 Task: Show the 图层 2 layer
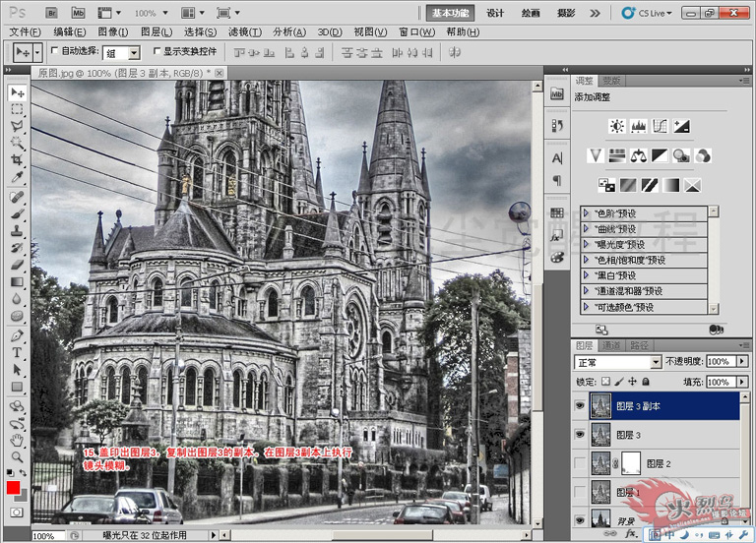point(580,463)
